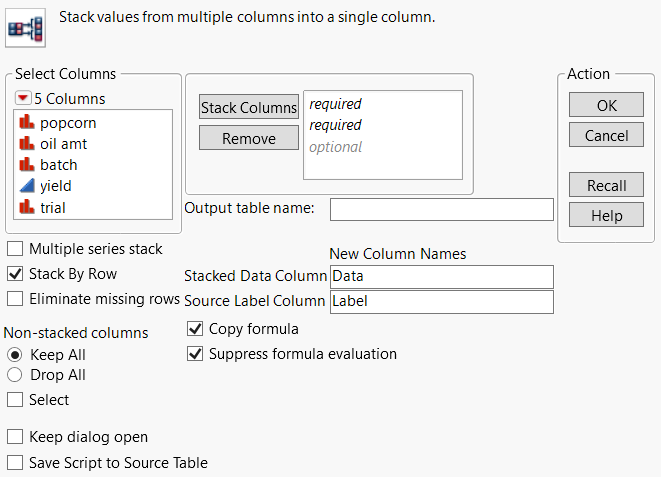
Task: Click the popcorn column nominal icon
Action: pos(27,123)
